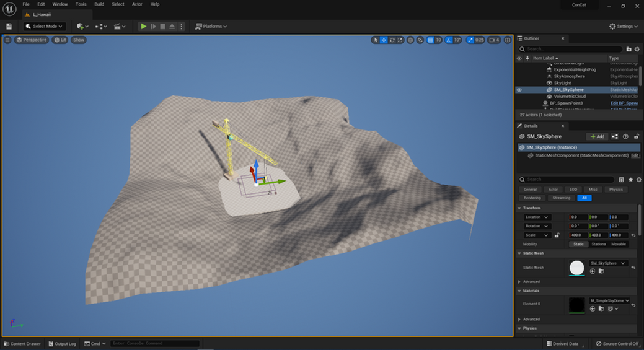Set Mobility to Static
Image resolution: width=644 pixels, height=350 pixels.
point(578,244)
